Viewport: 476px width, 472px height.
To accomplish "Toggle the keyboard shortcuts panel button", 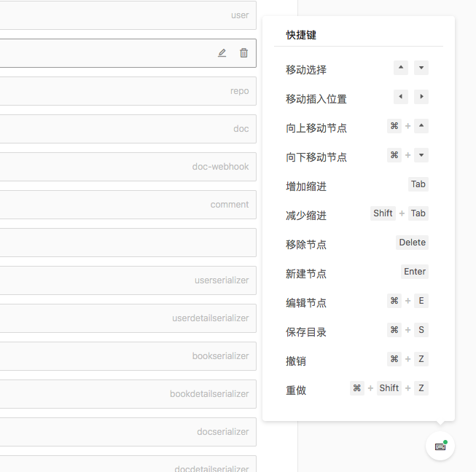I will pos(440,446).
